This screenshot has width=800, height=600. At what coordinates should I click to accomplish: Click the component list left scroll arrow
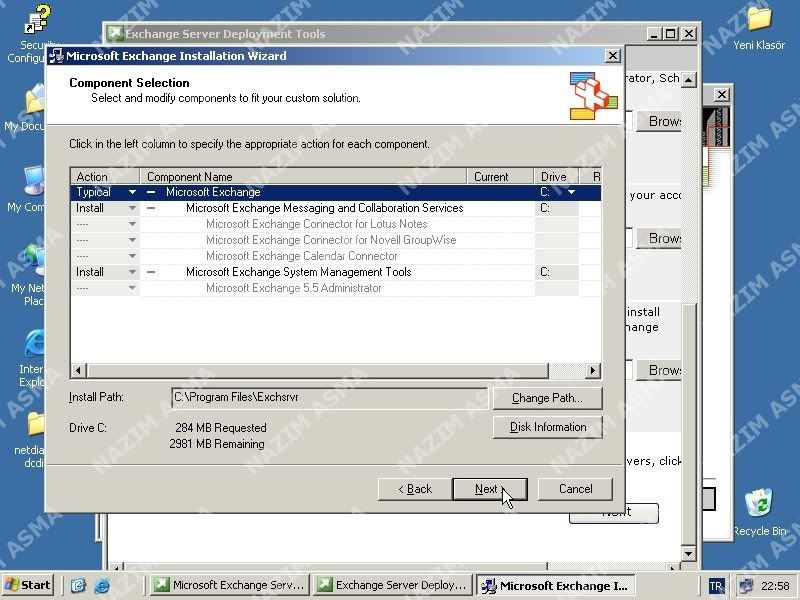point(78,370)
